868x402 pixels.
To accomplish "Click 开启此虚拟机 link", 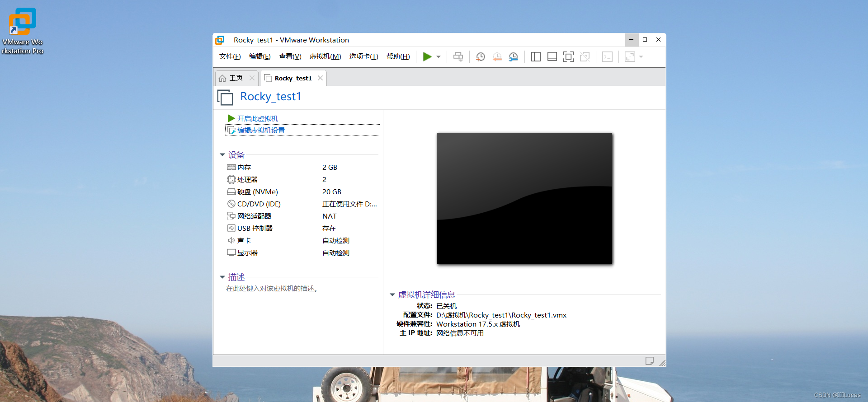I will pos(258,118).
